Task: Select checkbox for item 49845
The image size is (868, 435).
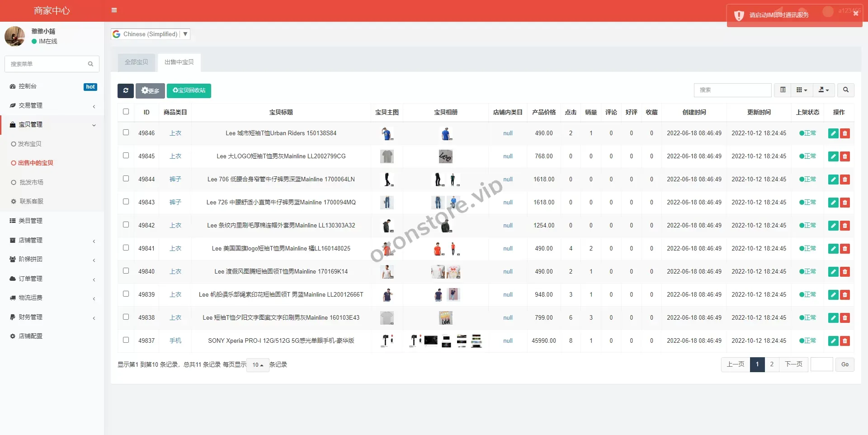Action: pos(126,156)
